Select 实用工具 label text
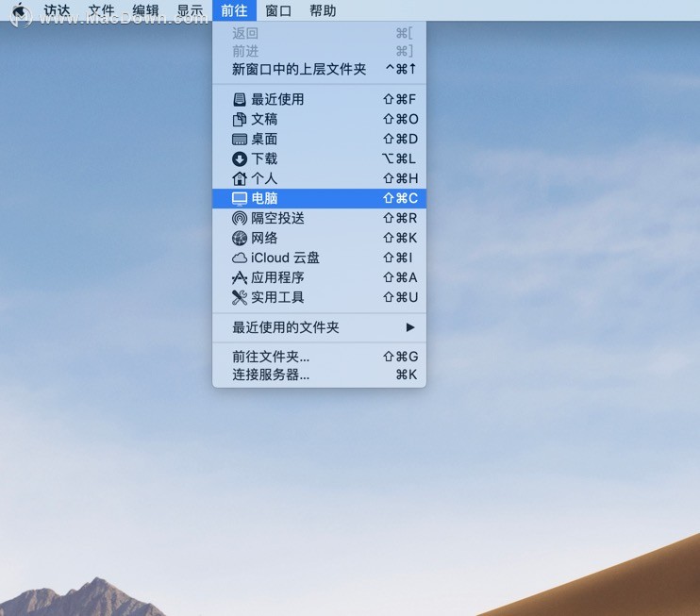700x616 pixels. point(277,297)
